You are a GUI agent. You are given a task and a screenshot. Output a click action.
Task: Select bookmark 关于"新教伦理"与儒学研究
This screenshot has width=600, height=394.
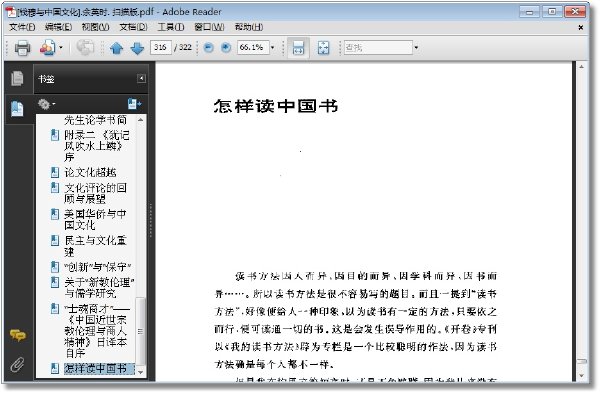point(99,288)
